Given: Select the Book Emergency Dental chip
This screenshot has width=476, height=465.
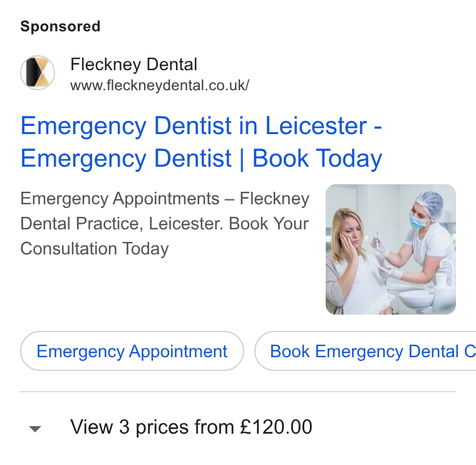Looking at the screenshot, I should [366, 351].
